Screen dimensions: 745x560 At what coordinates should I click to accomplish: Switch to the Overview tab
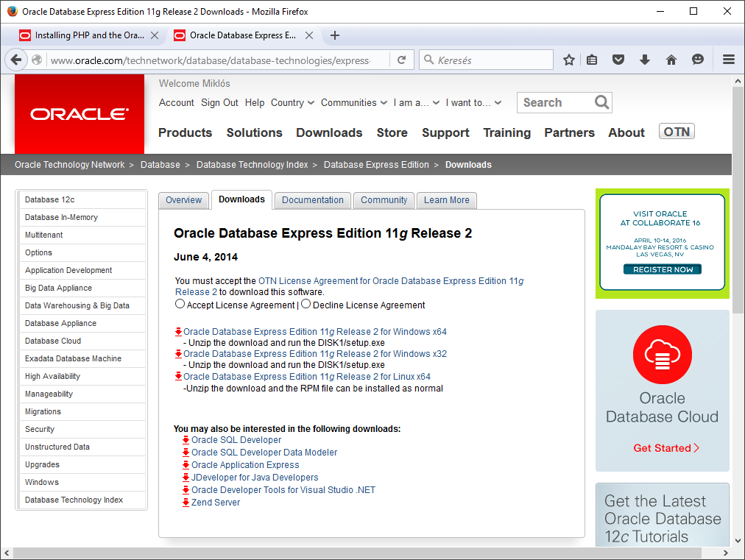[x=183, y=200]
